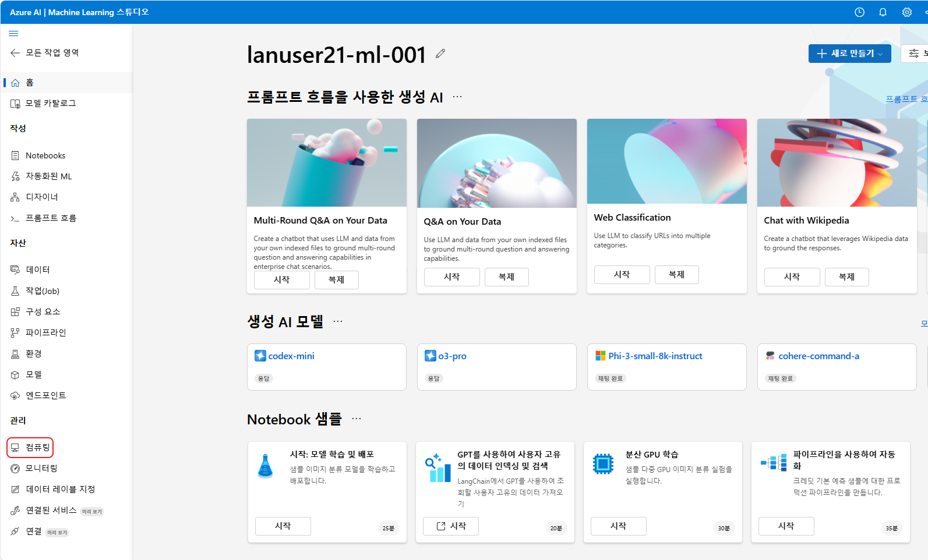Click the 연결 plug icon in sidebar
Viewport: 928px width, 560px height.
15,531
